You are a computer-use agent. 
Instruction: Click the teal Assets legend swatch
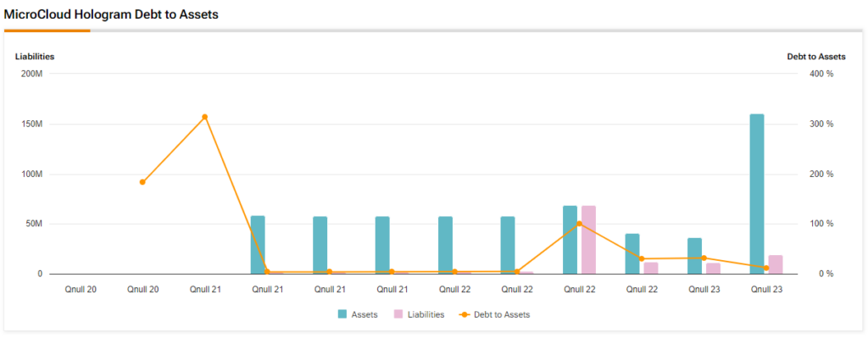342,314
